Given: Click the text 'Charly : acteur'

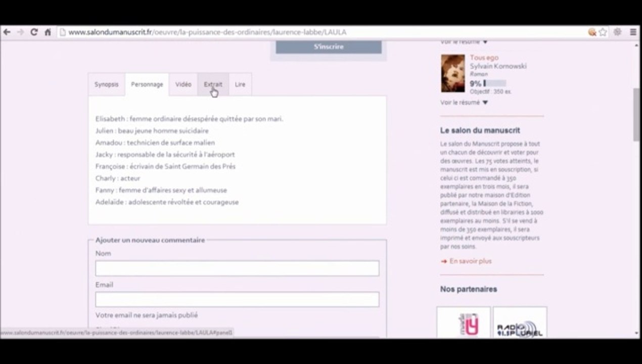Looking at the screenshot, I should coord(118,178).
